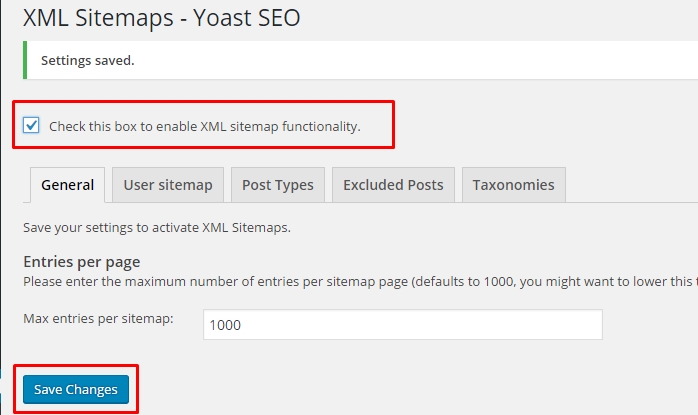698x415 pixels.
Task: Go to the Excluded Posts tab
Action: (x=393, y=185)
